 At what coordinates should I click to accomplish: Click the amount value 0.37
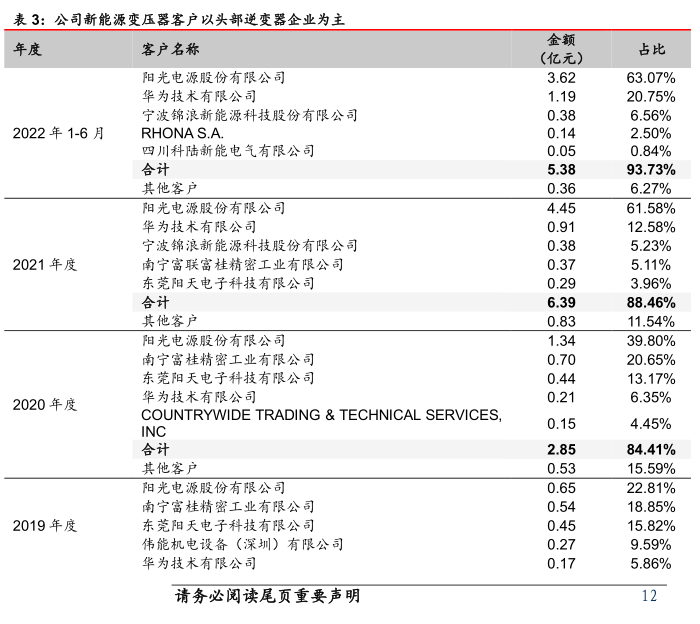click(561, 265)
